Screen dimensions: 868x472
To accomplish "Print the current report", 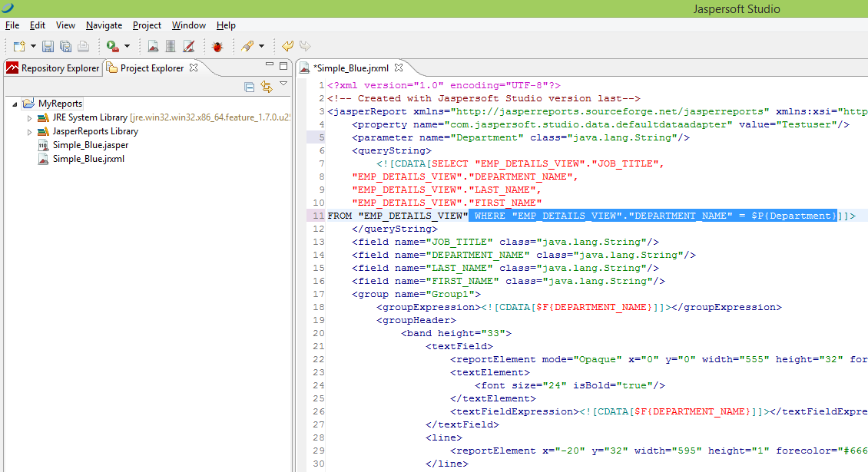I will (81, 45).
